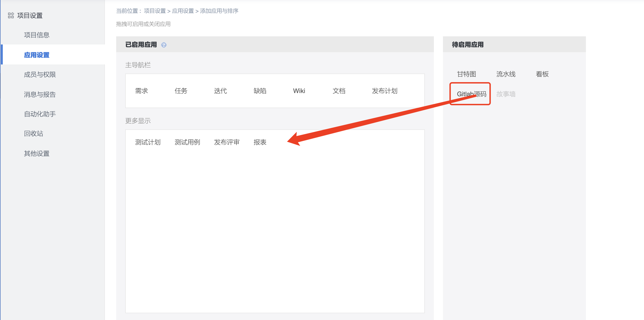This screenshot has width=644, height=320.
Task: Select 应用设置 in the sidebar
Action: coord(37,55)
